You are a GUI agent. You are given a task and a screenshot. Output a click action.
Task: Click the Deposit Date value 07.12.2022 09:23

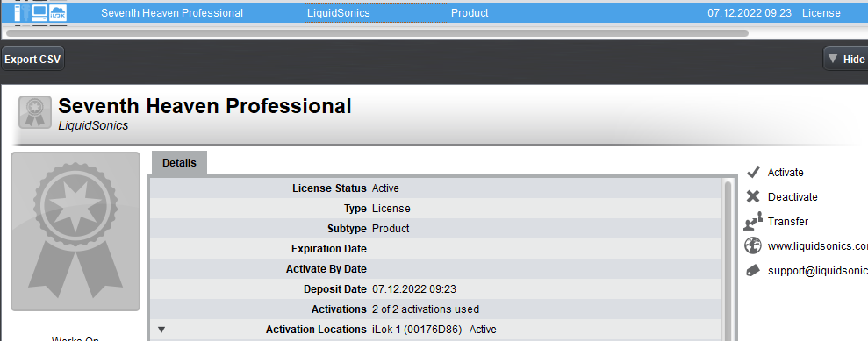(414, 289)
